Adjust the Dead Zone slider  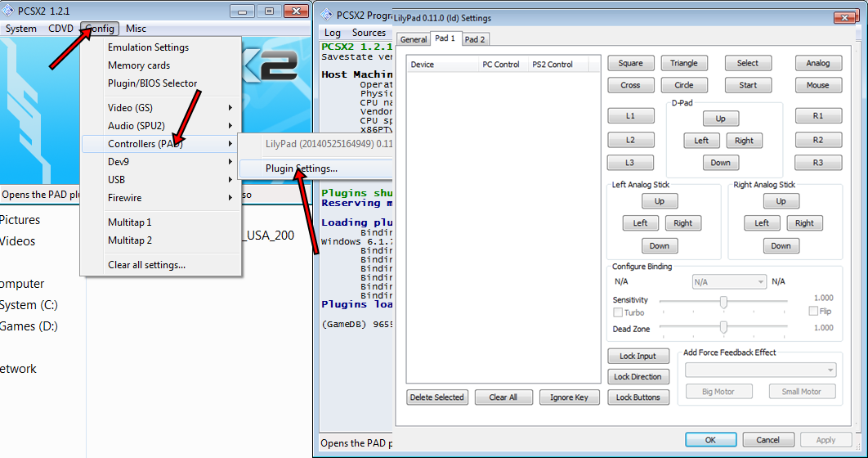723,328
